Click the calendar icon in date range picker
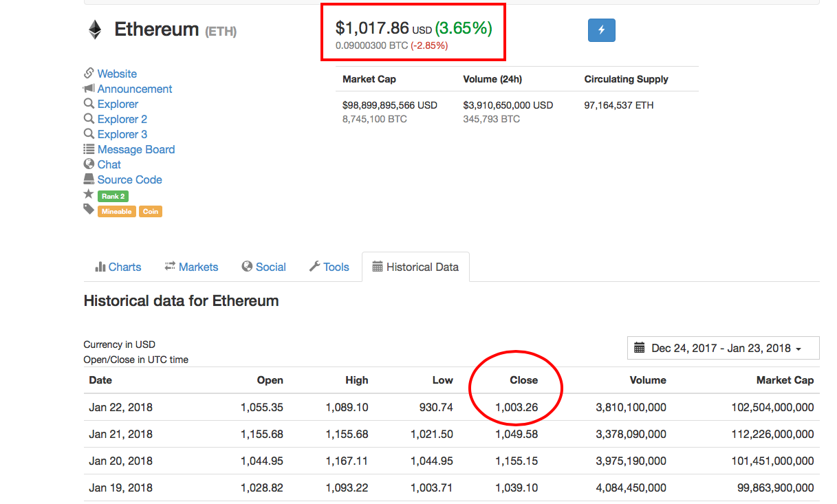Viewport: 837px width, 504px height. 639,348
